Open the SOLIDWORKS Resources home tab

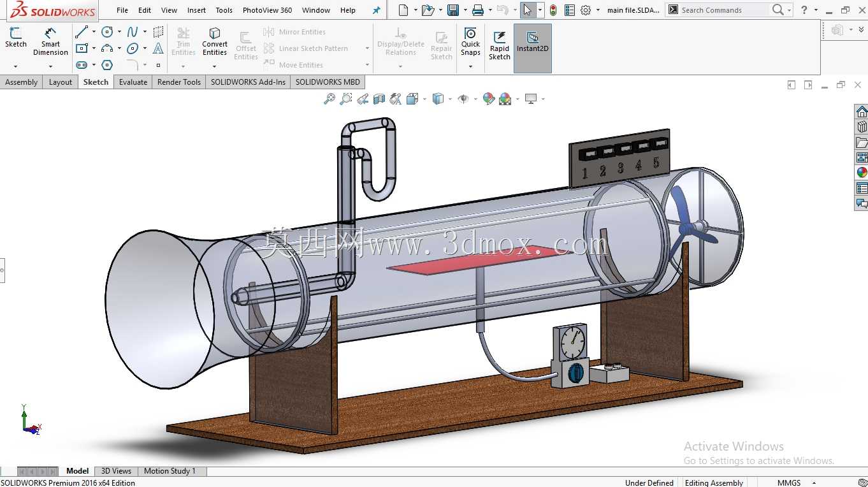tap(862, 112)
